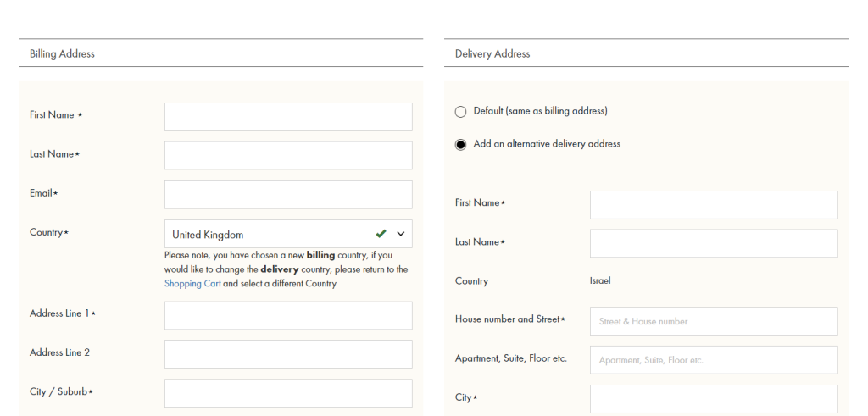The image size is (868, 416).
Task: Focus the delivery City input field
Action: pyautogui.click(x=714, y=399)
